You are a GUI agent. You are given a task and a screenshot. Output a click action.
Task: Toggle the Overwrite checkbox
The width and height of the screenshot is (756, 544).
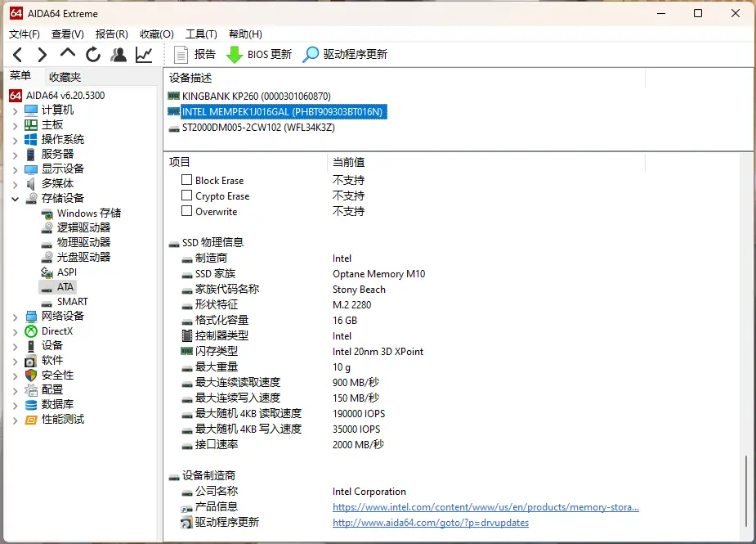(x=186, y=211)
